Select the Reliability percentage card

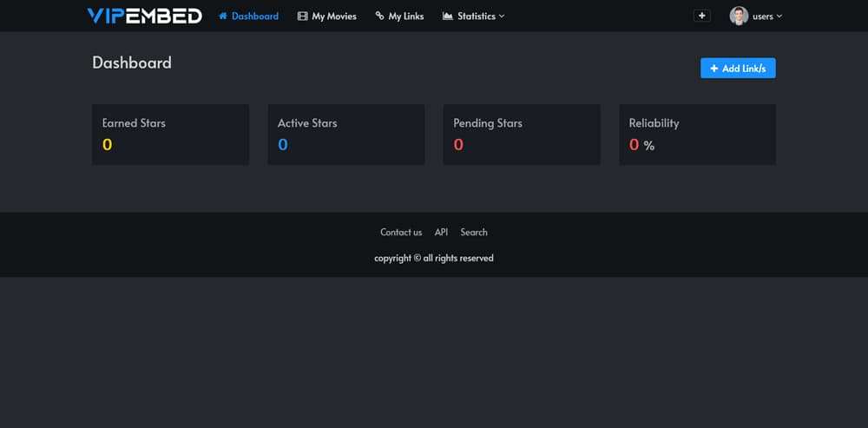click(x=698, y=135)
